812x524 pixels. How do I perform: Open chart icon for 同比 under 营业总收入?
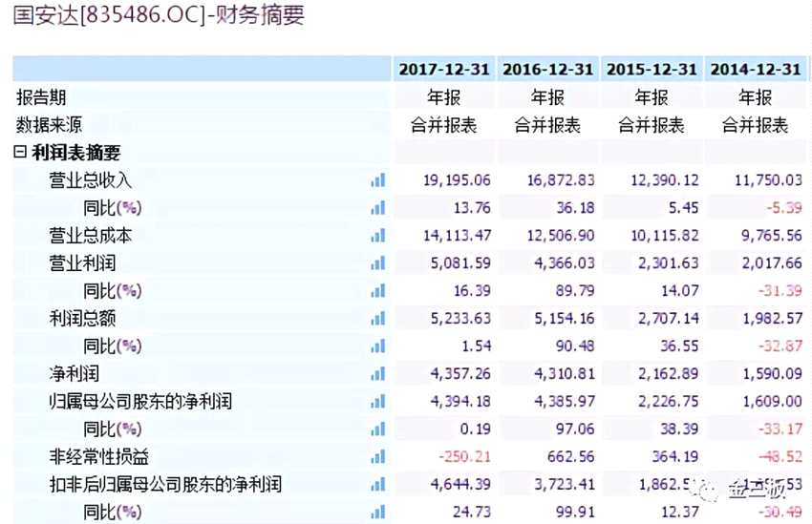(378, 208)
